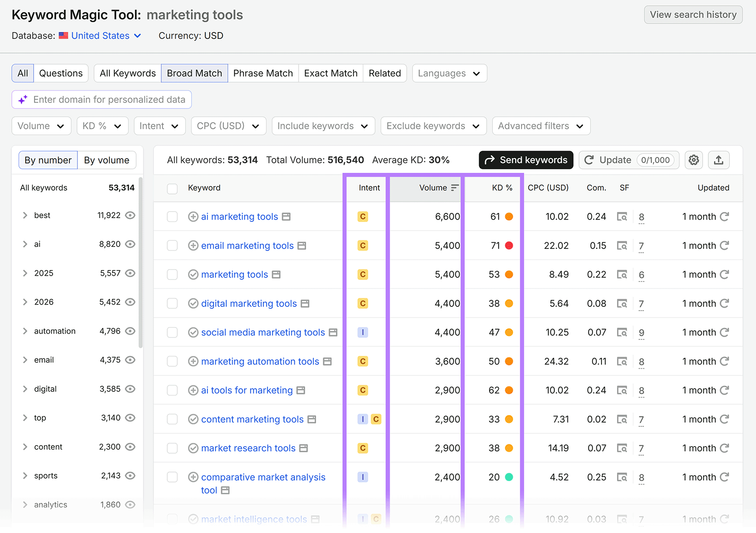This screenshot has height=533, width=756.
Task: View SERP features icon in ai marketing tools row
Action: tap(622, 217)
